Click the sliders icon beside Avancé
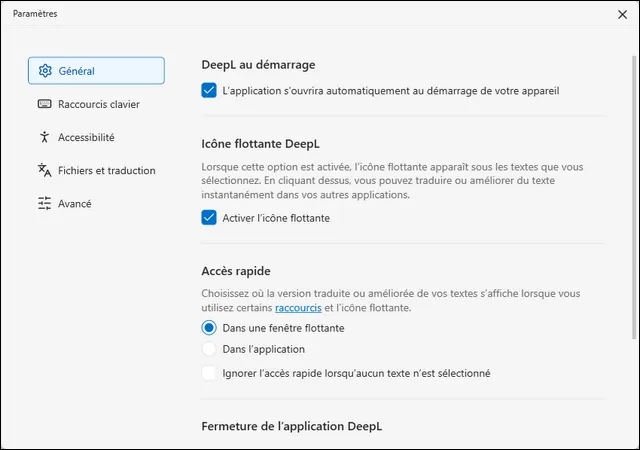Image resolution: width=640 pixels, height=450 pixels. click(x=44, y=203)
